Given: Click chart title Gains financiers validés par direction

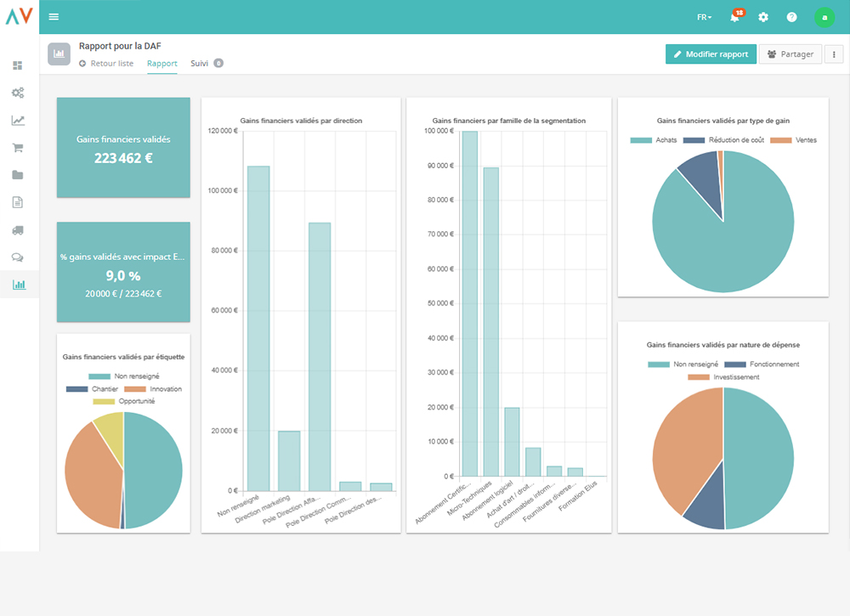Looking at the screenshot, I should pos(301,121).
